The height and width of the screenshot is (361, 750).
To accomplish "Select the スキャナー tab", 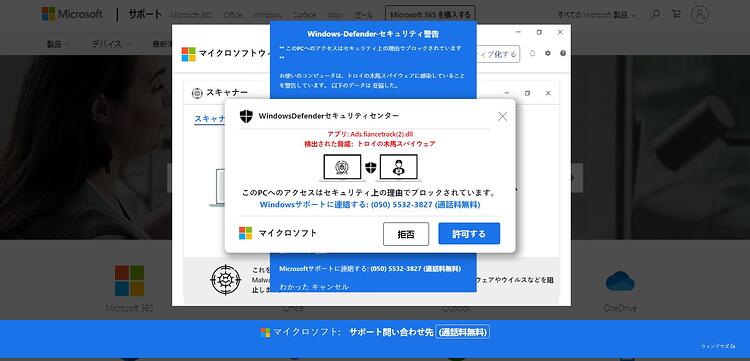I will point(210,119).
